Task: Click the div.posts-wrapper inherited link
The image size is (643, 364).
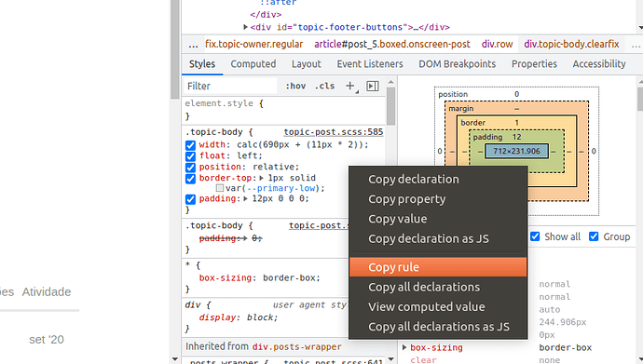Action: tap(296, 347)
